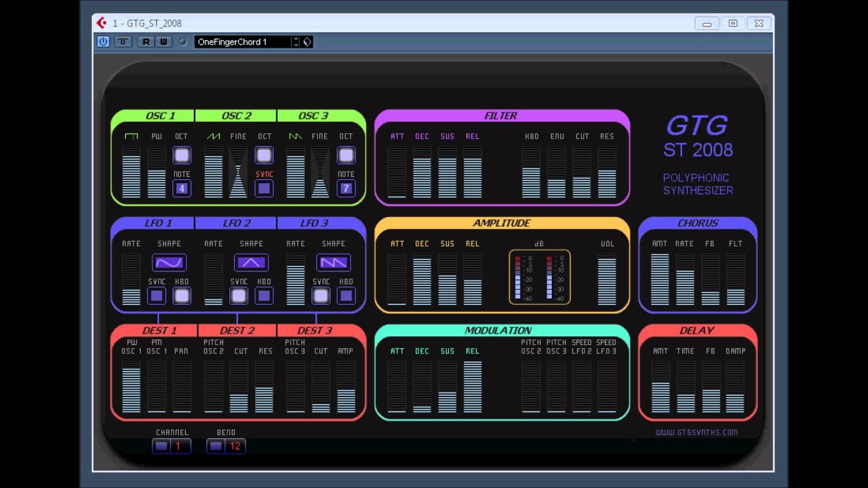Toggle the OSC 2 OCT button

pos(264,155)
